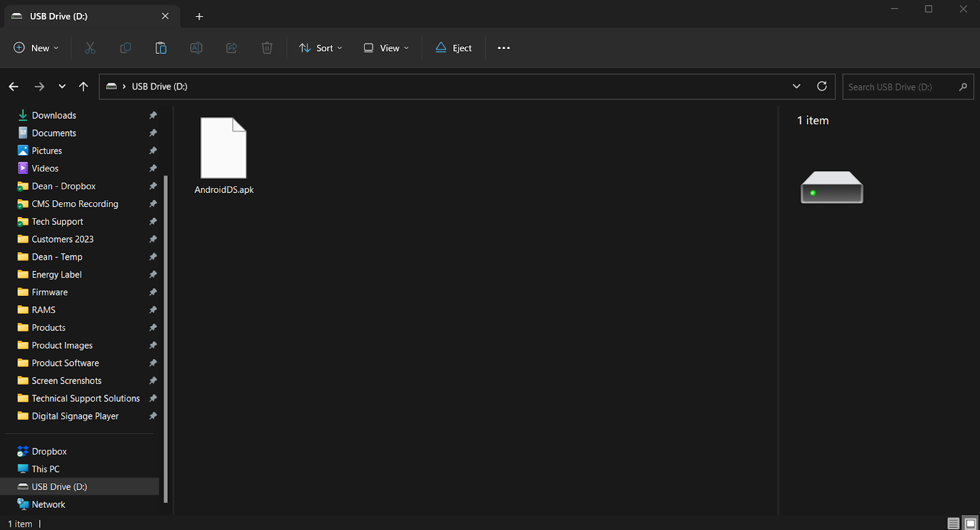
Task: Go up one folder level
Action: tap(83, 86)
